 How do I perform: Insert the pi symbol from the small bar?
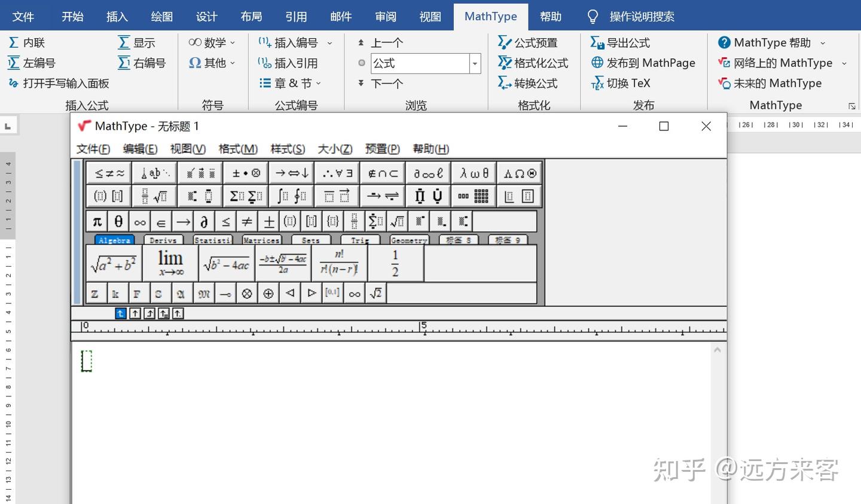tap(96, 221)
